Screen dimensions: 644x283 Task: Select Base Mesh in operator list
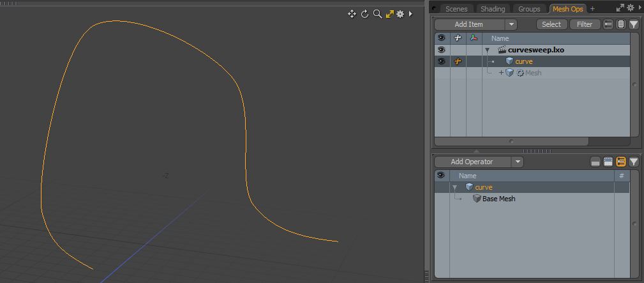pos(498,199)
